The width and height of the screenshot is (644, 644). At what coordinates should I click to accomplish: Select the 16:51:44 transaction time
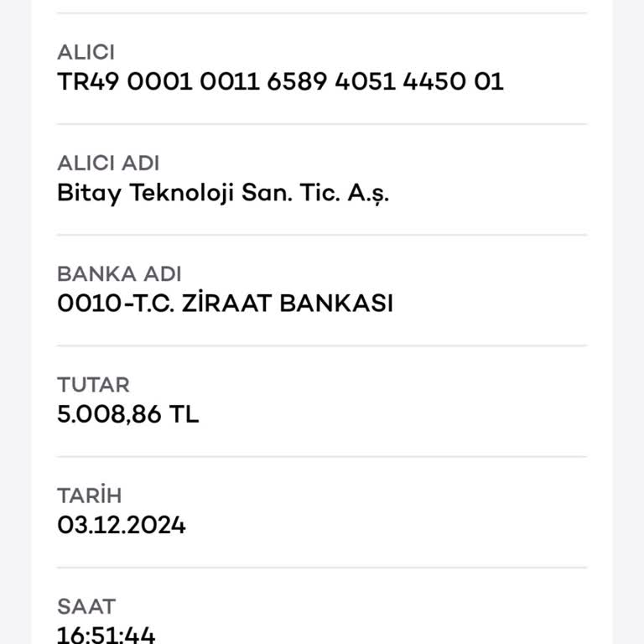[106, 635]
